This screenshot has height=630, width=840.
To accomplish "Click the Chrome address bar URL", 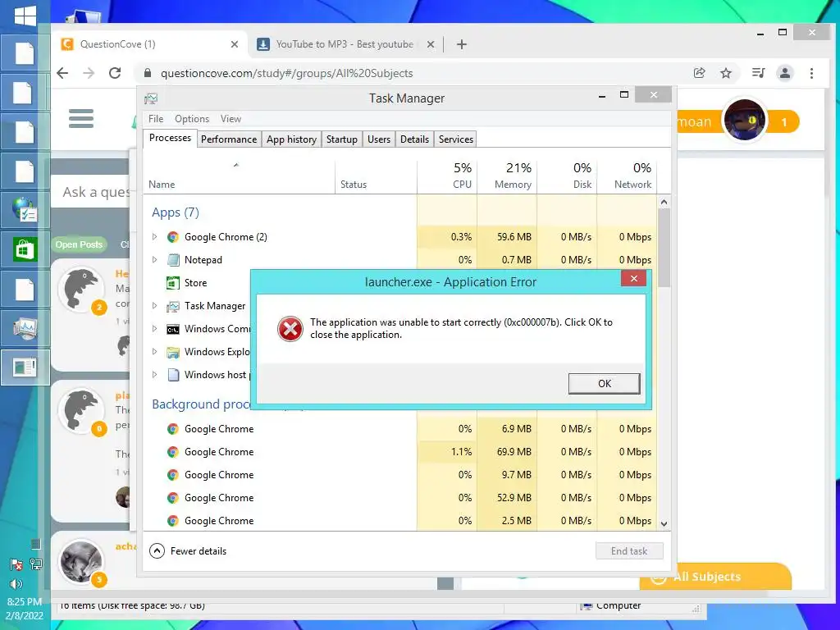I will pos(286,73).
